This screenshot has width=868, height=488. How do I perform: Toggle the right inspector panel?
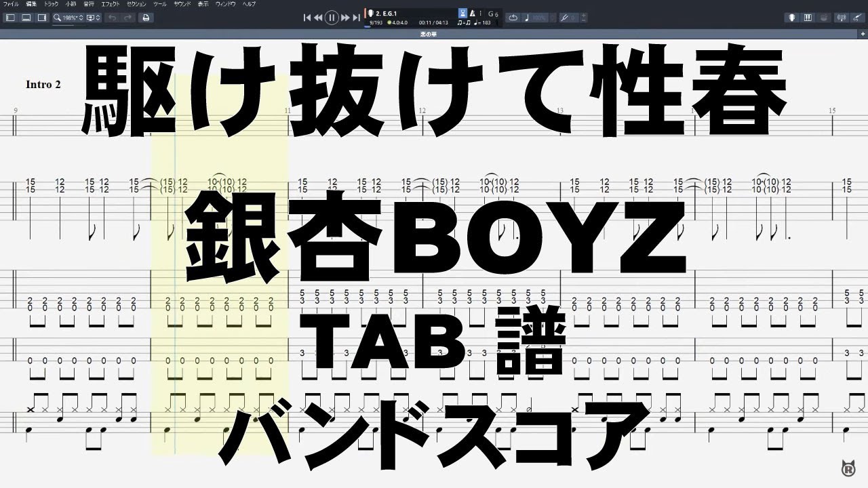point(42,18)
